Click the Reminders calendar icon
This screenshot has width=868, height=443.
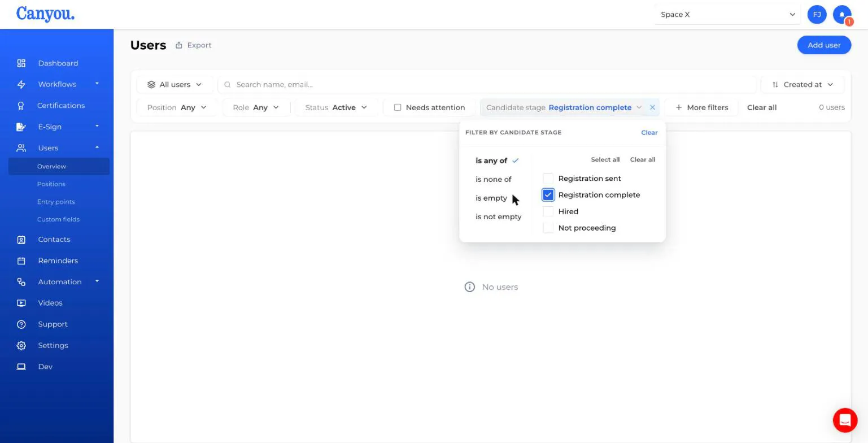tap(21, 260)
